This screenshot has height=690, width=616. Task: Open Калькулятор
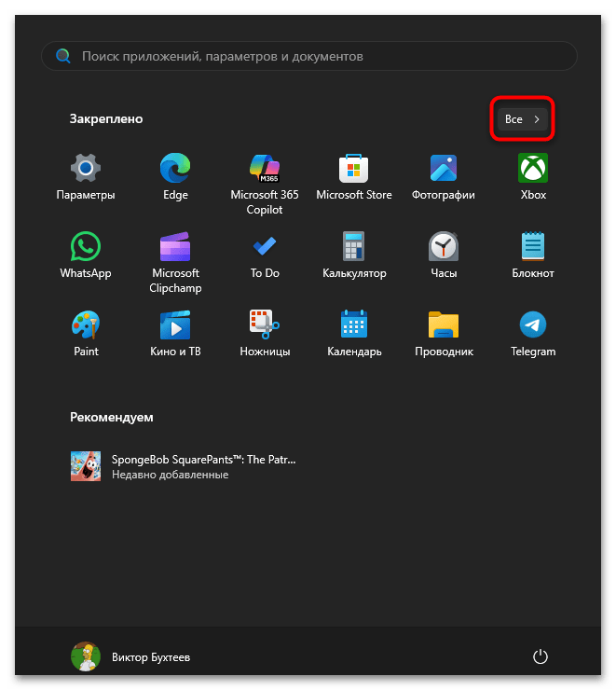point(354,255)
